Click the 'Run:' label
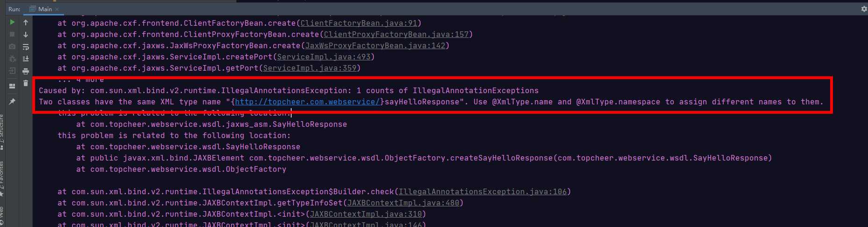868x227 pixels. pyautogui.click(x=14, y=9)
